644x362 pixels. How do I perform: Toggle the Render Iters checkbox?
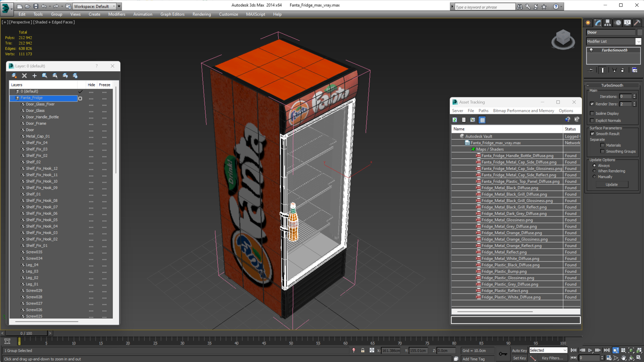pyautogui.click(x=592, y=104)
